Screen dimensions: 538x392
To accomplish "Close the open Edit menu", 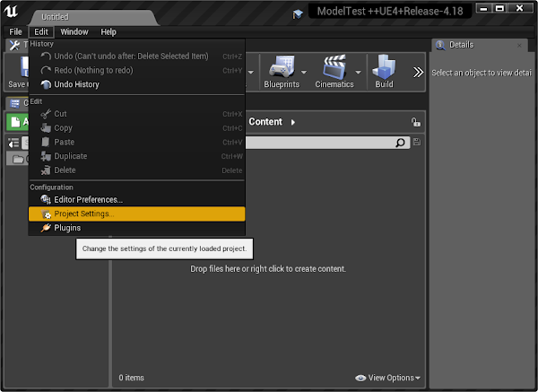I will (41, 32).
